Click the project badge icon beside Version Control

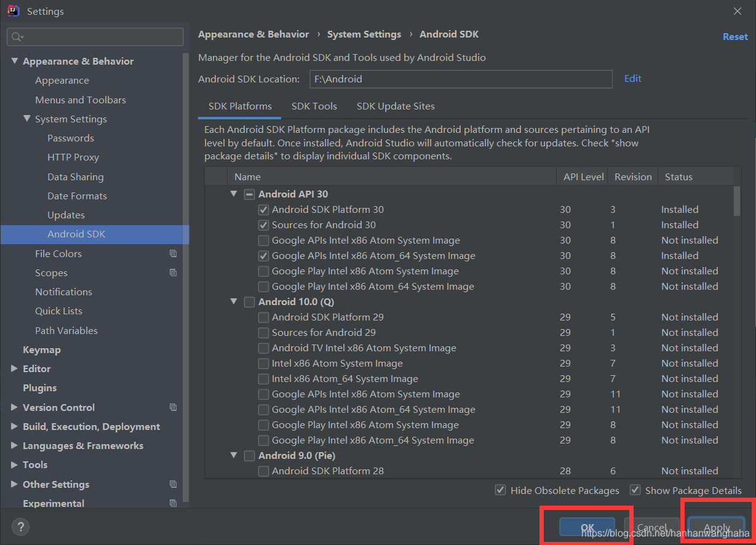[x=173, y=407]
